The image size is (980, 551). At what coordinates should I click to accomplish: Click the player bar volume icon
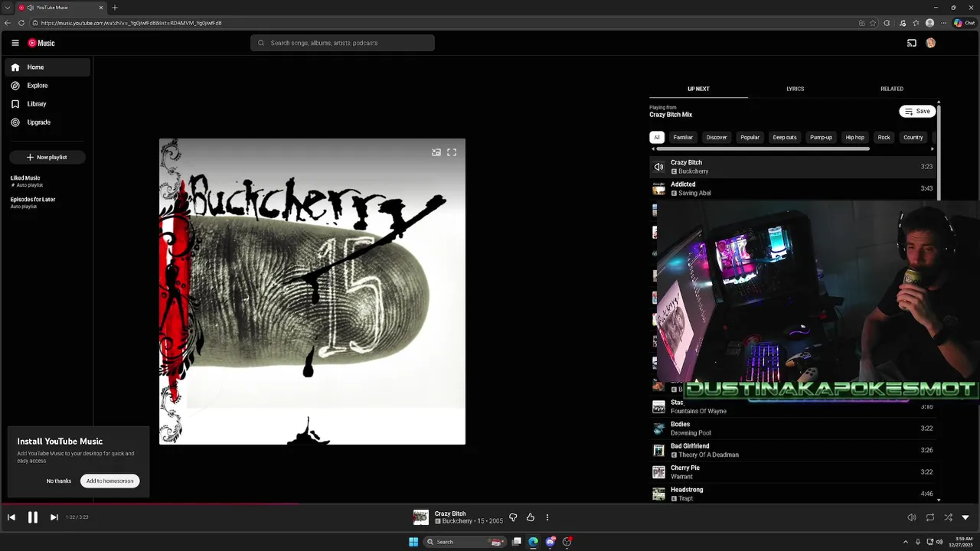click(x=912, y=517)
